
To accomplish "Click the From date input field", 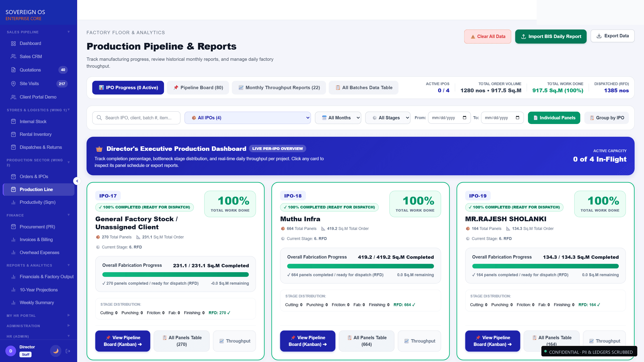I will click(x=449, y=118).
